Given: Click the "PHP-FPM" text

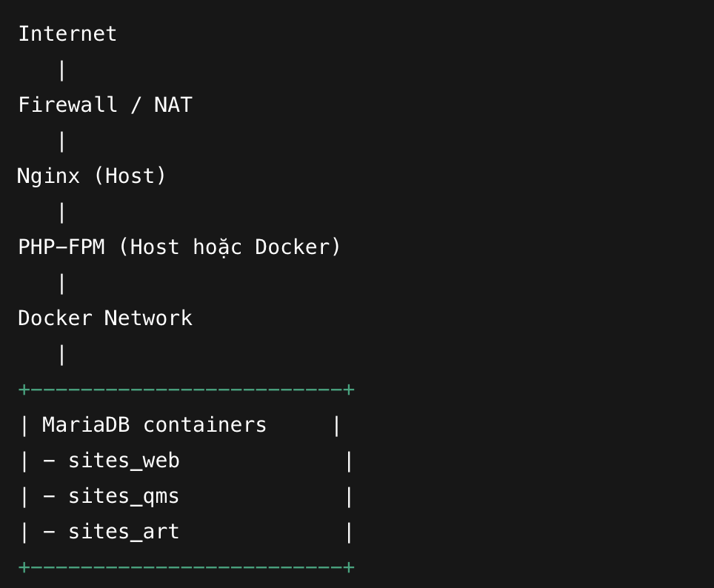Looking at the screenshot, I should pos(61,247).
